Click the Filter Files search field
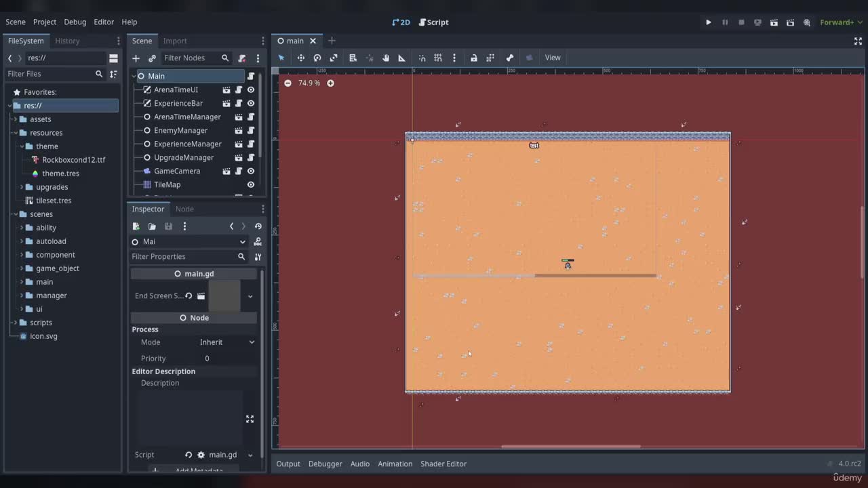 [x=55, y=74]
